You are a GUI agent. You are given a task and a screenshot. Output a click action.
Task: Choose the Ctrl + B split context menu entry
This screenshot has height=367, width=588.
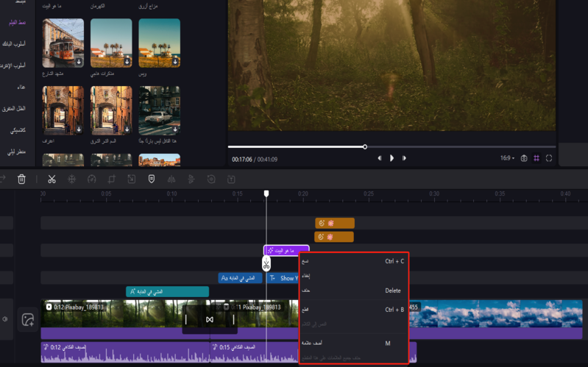(x=353, y=310)
